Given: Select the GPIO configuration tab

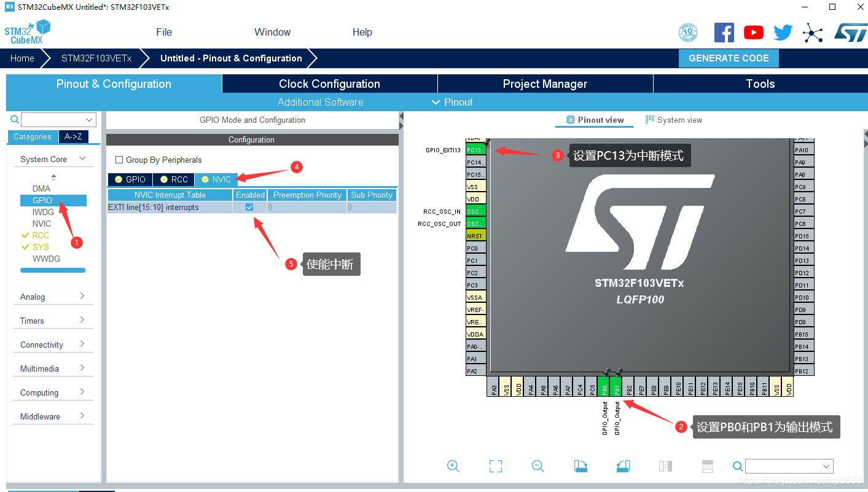Looking at the screenshot, I should [x=130, y=179].
